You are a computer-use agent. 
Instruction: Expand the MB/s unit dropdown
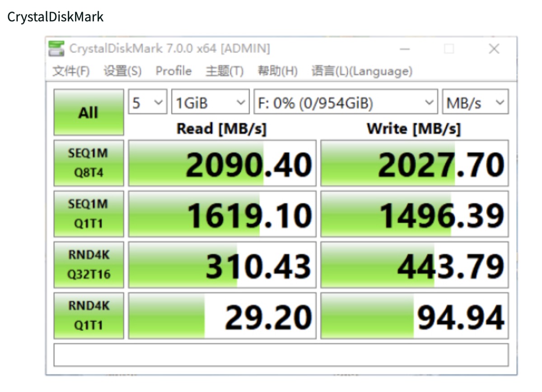tap(475, 103)
